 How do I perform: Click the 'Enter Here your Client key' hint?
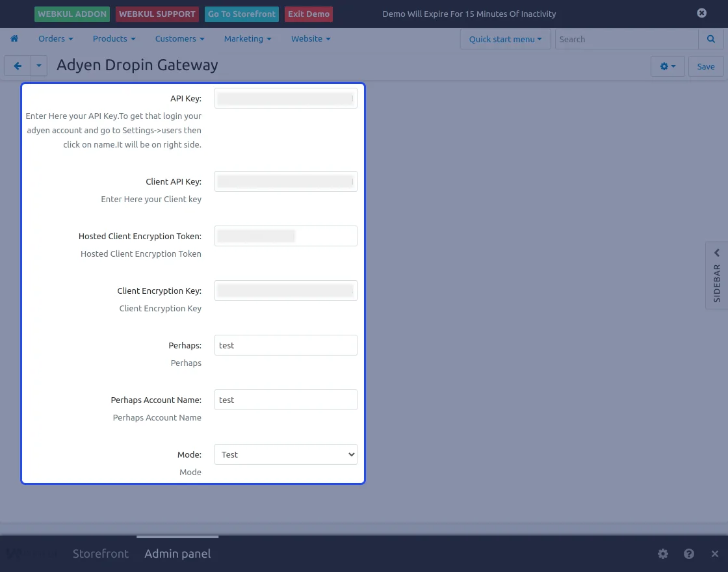(151, 199)
